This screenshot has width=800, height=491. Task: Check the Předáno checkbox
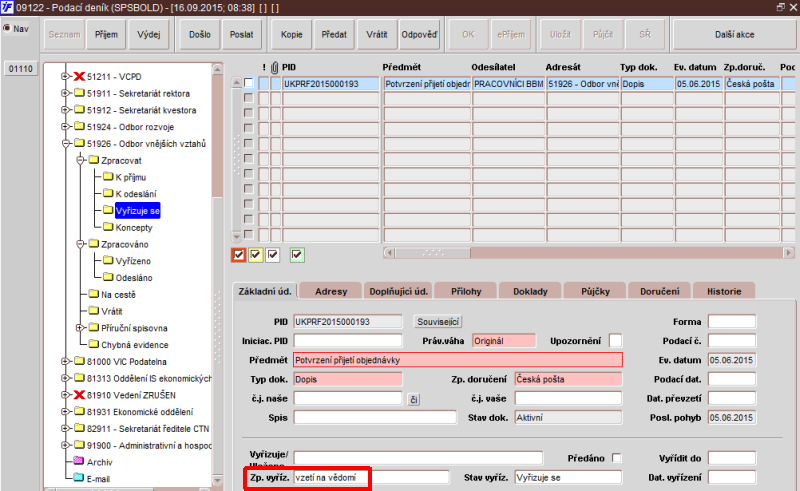pos(616,458)
